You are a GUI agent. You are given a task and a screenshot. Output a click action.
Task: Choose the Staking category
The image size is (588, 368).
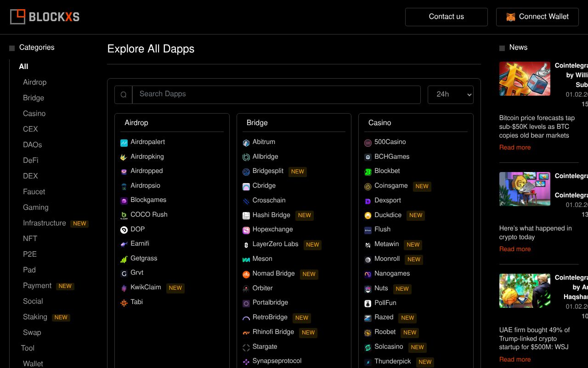click(35, 317)
